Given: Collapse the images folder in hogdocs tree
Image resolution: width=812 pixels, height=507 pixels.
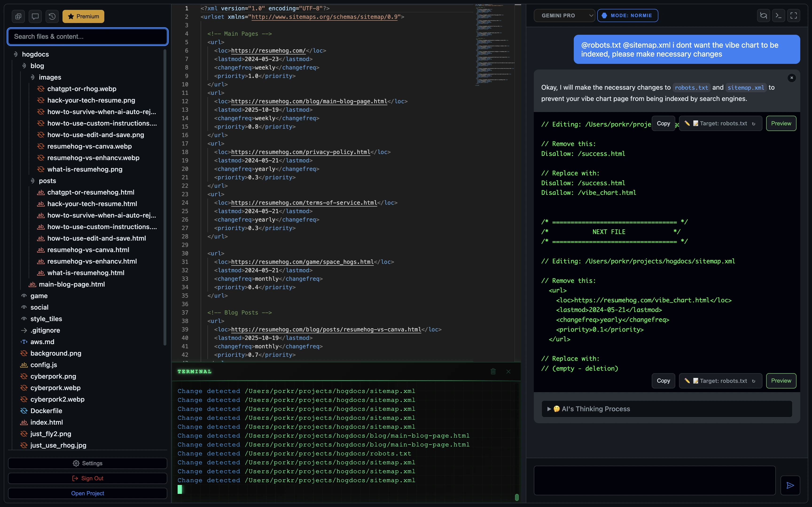Looking at the screenshot, I should tap(33, 77).
